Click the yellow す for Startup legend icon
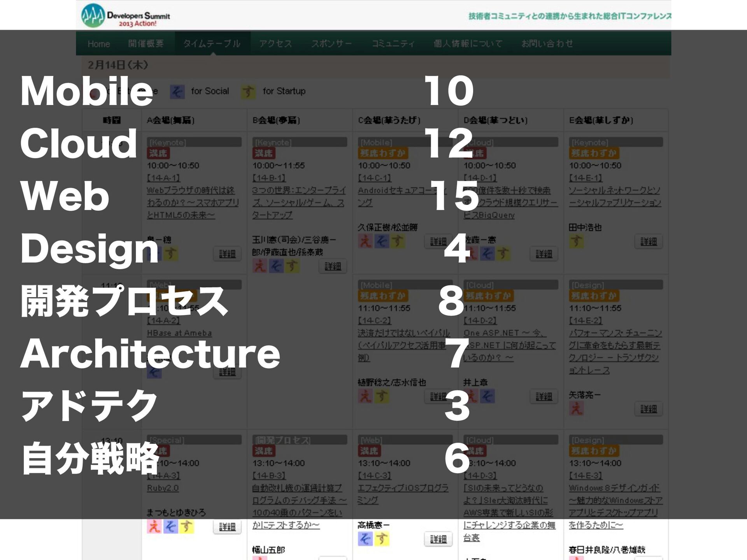Viewport: 747px width, 560px height. click(x=248, y=92)
